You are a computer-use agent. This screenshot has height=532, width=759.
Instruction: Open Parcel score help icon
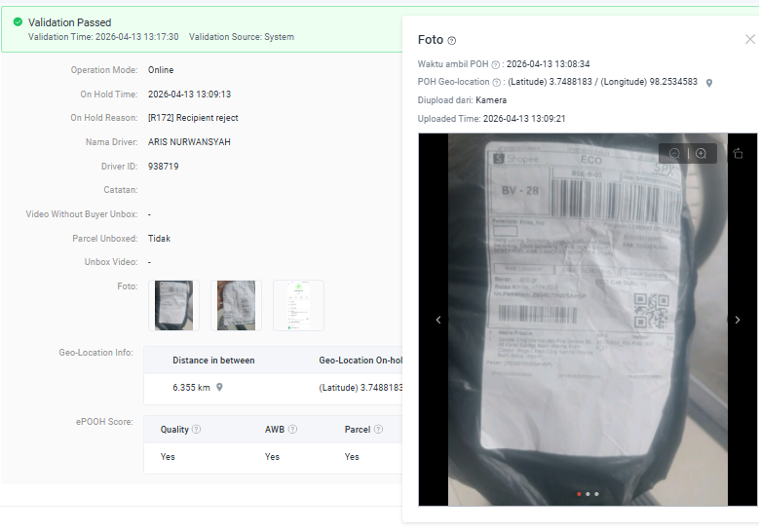(379, 430)
